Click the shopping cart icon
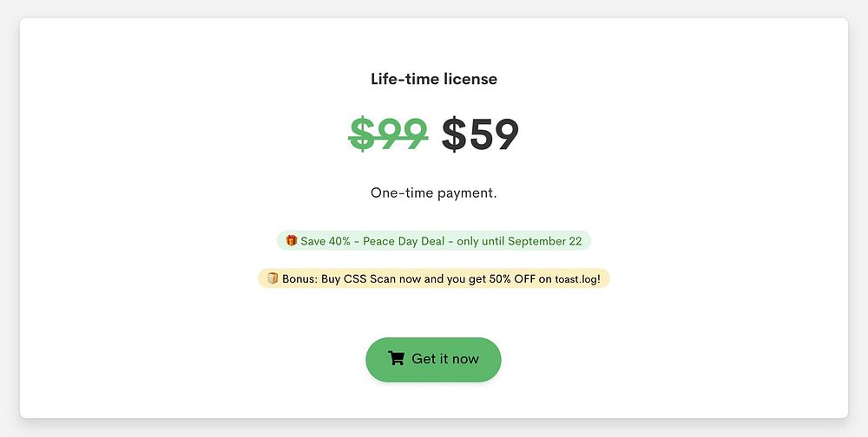The height and width of the screenshot is (437, 868). [396, 358]
